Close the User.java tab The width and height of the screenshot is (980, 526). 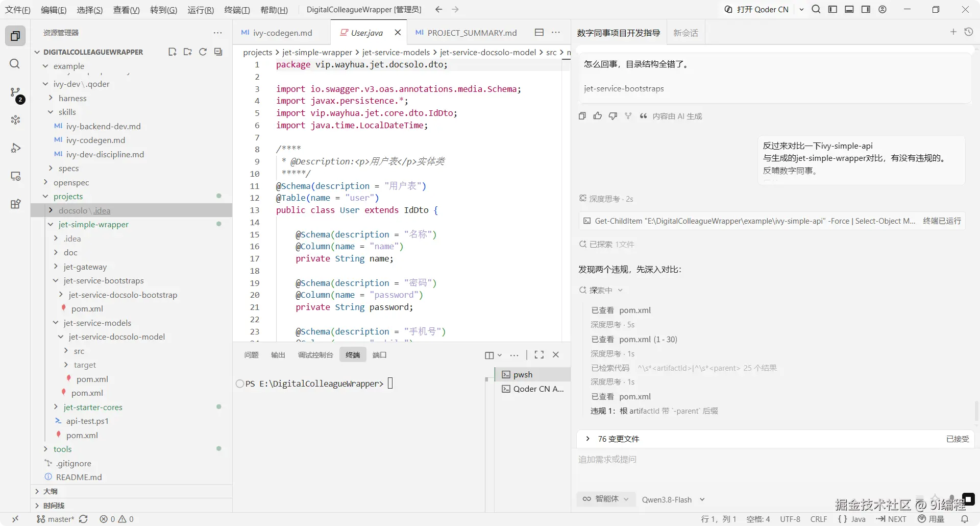[x=398, y=33]
